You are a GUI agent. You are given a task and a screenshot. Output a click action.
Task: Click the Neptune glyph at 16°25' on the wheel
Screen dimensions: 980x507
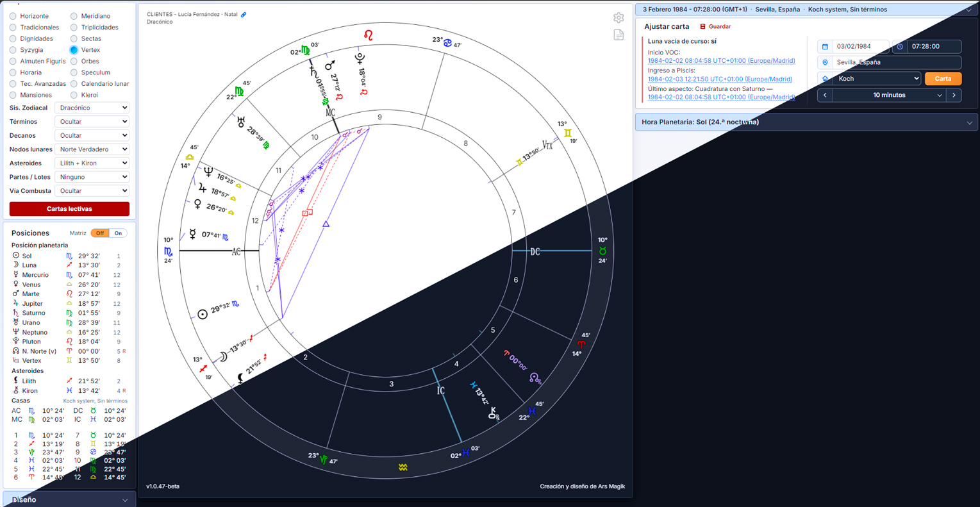point(208,172)
